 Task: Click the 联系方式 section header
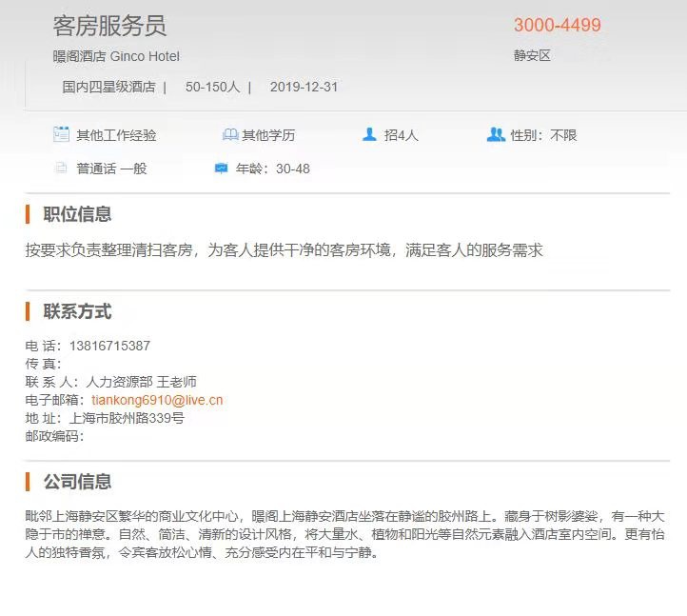[x=77, y=311]
